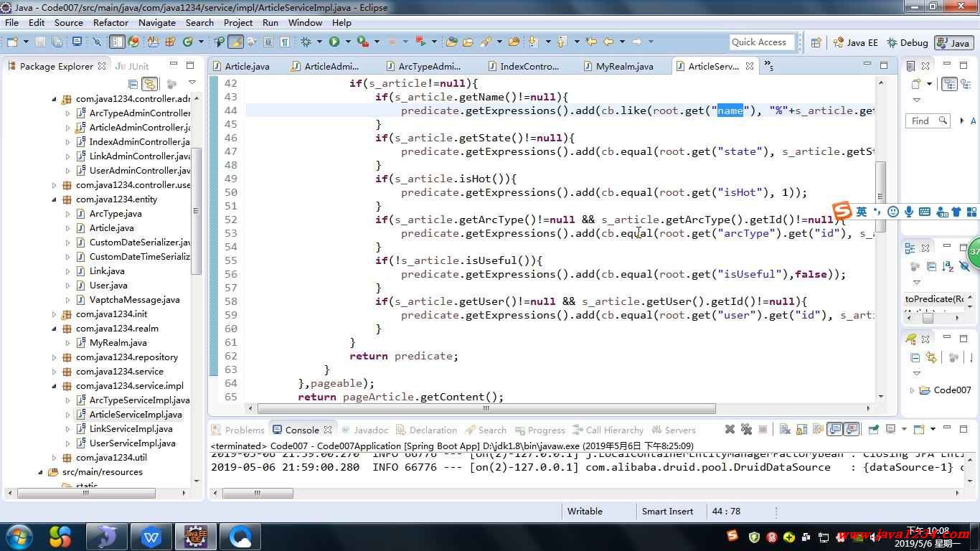The width and height of the screenshot is (980, 551).
Task: Switch to the Java EE perspective
Action: 855,42
